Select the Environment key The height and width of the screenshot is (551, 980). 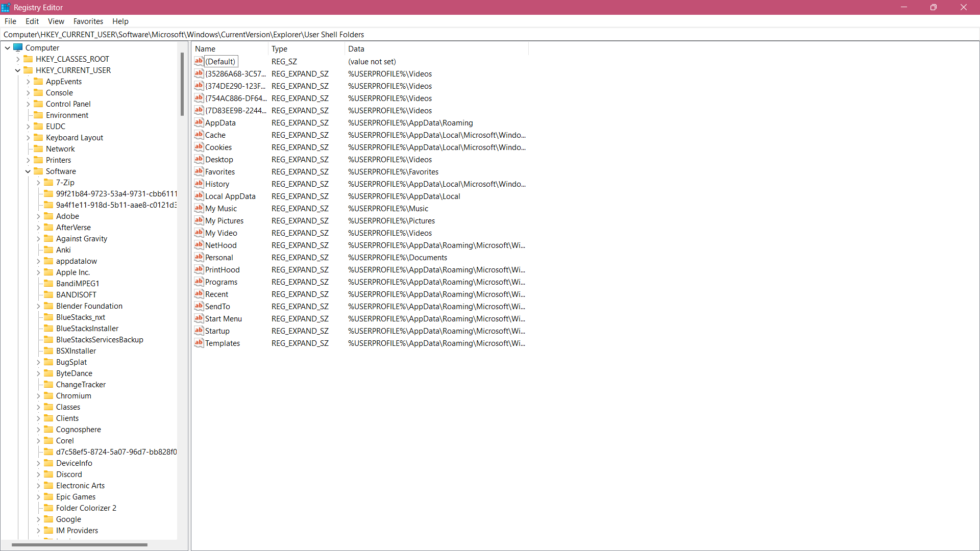point(67,115)
